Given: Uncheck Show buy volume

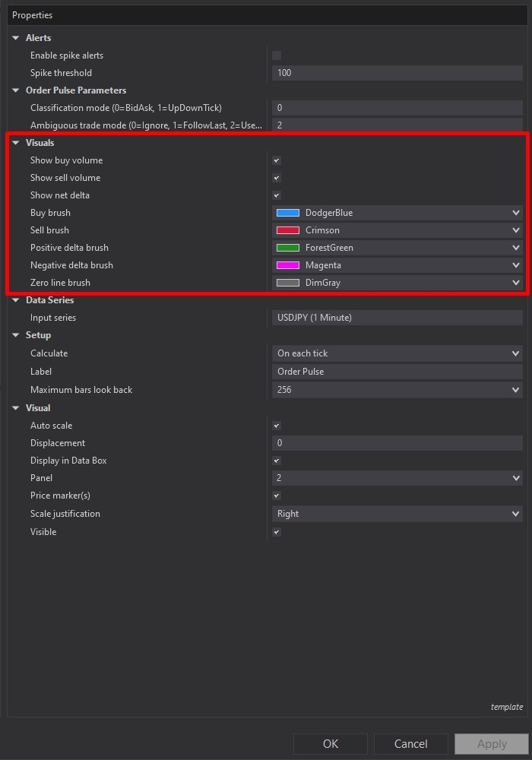Looking at the screenshot, I should 277,160.
